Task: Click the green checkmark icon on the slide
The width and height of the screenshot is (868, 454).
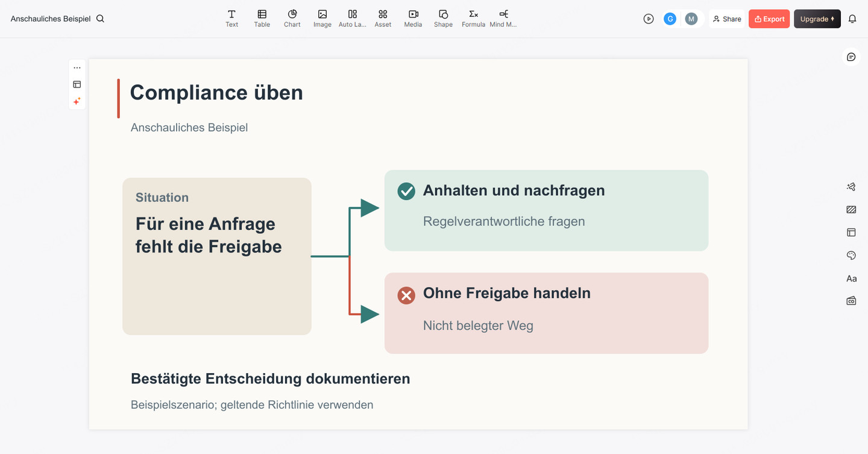Action: pyautogui.click(x=406, y=191)
